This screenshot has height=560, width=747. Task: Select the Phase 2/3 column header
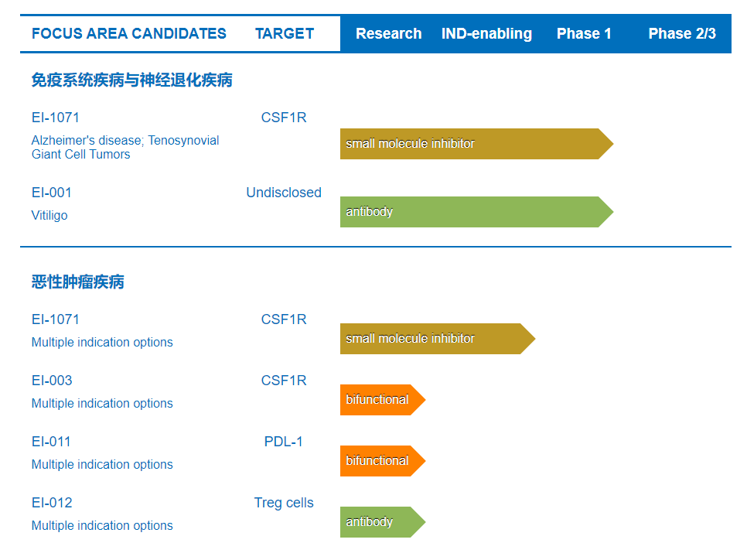tap(682, 34)
